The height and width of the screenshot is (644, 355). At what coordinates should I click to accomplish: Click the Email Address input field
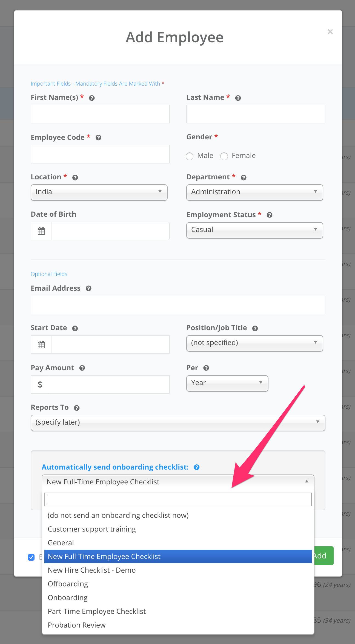pyautogui.click(x=178, y=305)
